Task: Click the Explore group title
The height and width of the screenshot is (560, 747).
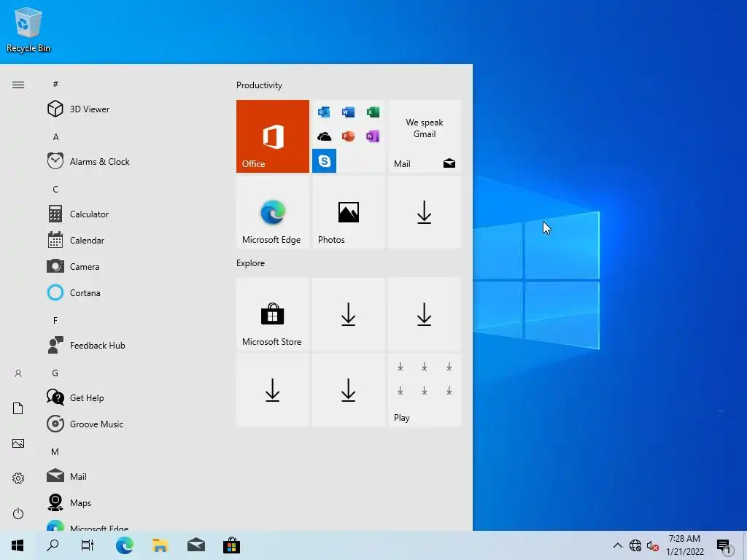Action: (251, 263)
